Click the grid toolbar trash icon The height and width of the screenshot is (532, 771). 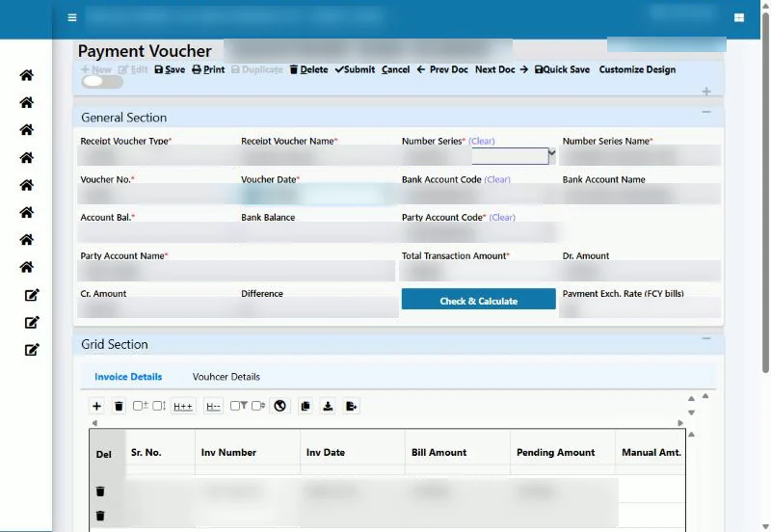point(119,406)
